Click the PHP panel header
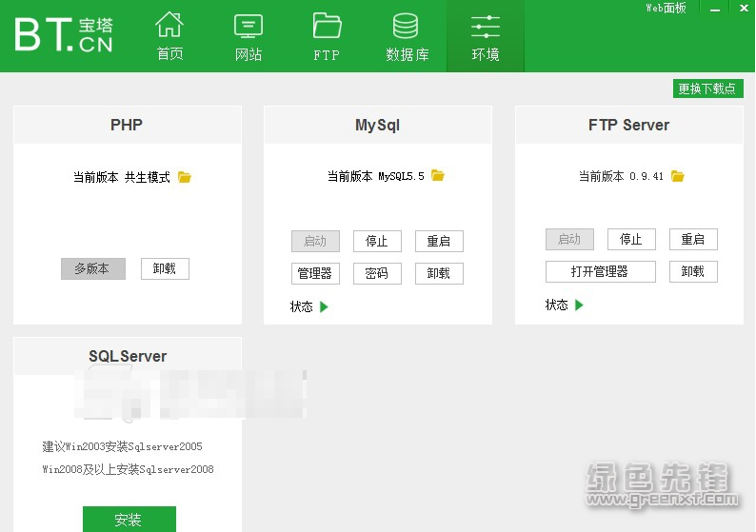The image size is (756, 532). coord(128,125)
